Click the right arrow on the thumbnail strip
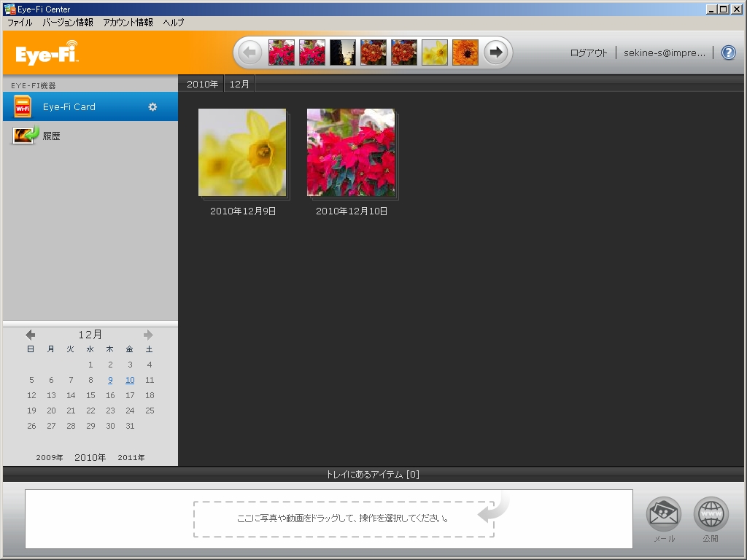This screenshot has height=560, width=747. (x=496, y=52)
